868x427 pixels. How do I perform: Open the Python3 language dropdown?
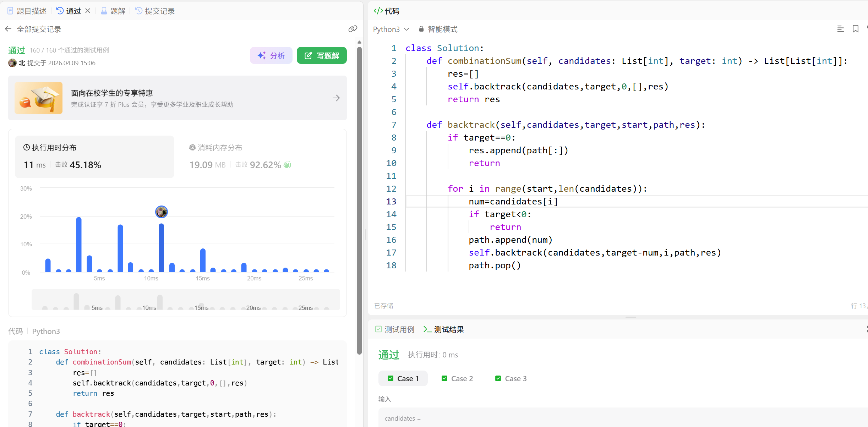tap(391, 29)
